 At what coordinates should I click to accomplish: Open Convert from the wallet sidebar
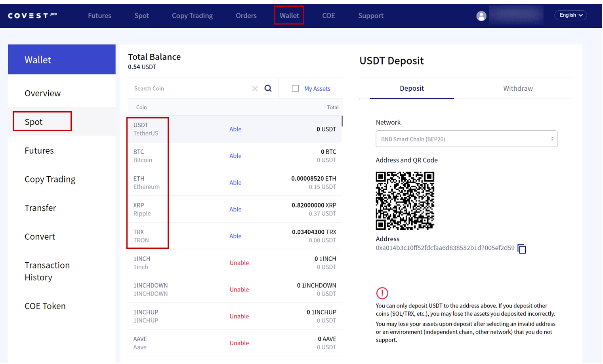point(40,236)
